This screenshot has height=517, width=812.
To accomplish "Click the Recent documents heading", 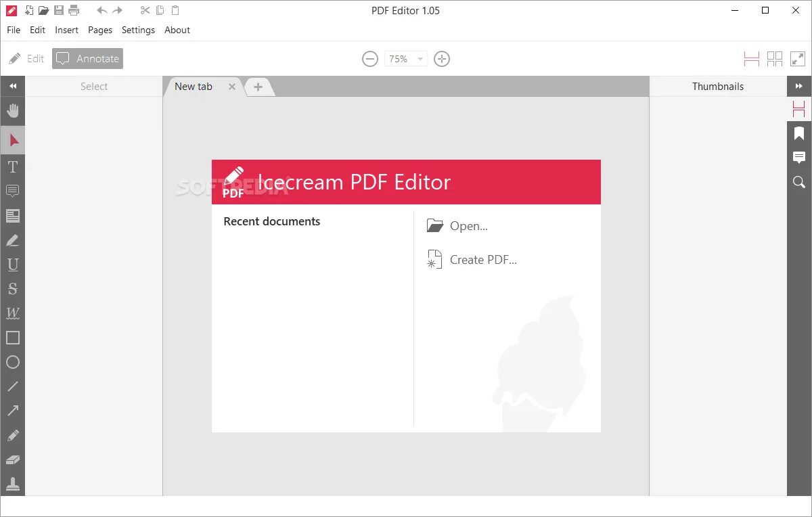I will [272, 221].
